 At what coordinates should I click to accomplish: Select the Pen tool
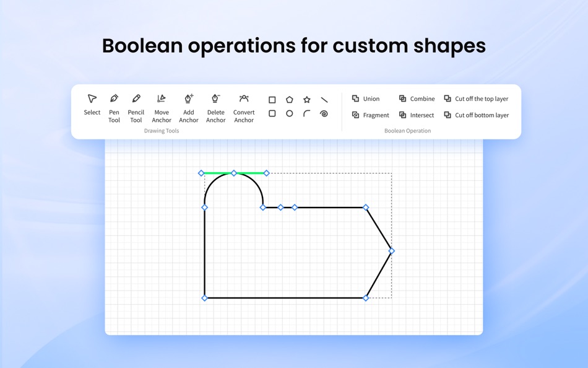pyautogui.click(x=114, y=104)
